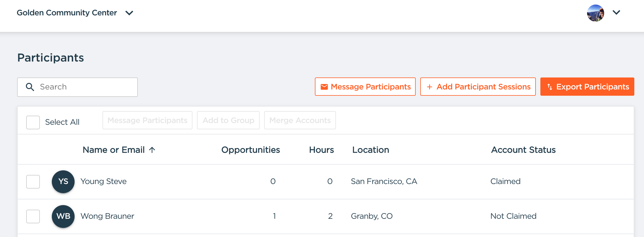Open the WB avatar for Wong Brauner

[x=63, y=216]
